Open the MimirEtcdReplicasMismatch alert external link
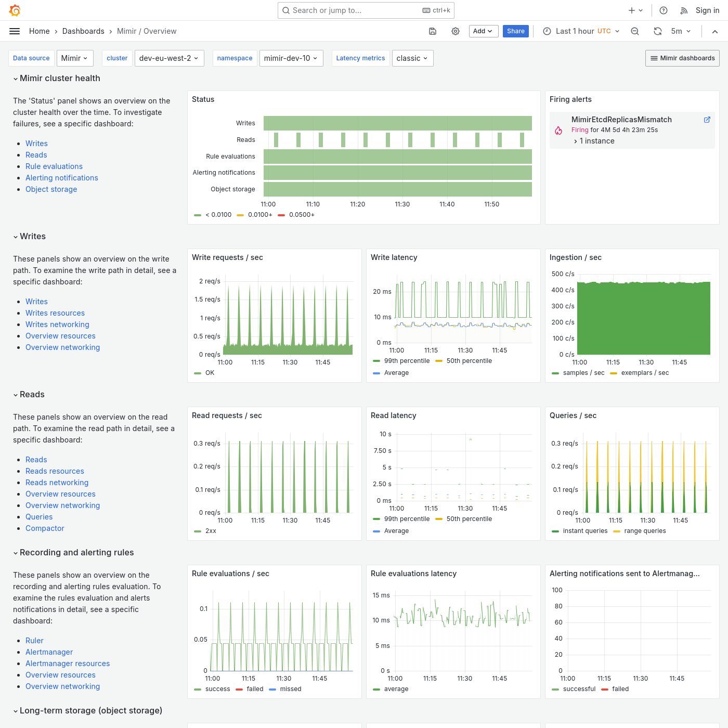This screenshot has width=728, height=728. [x=707, y=120]
